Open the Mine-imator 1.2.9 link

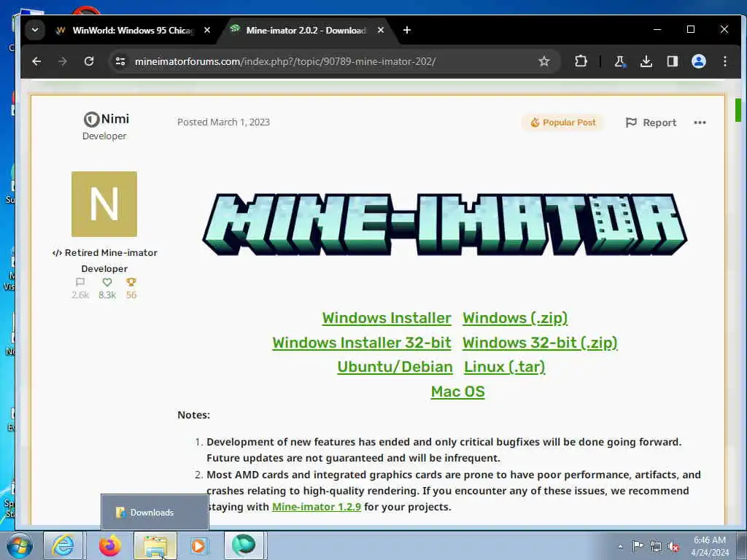coord(317,507)
